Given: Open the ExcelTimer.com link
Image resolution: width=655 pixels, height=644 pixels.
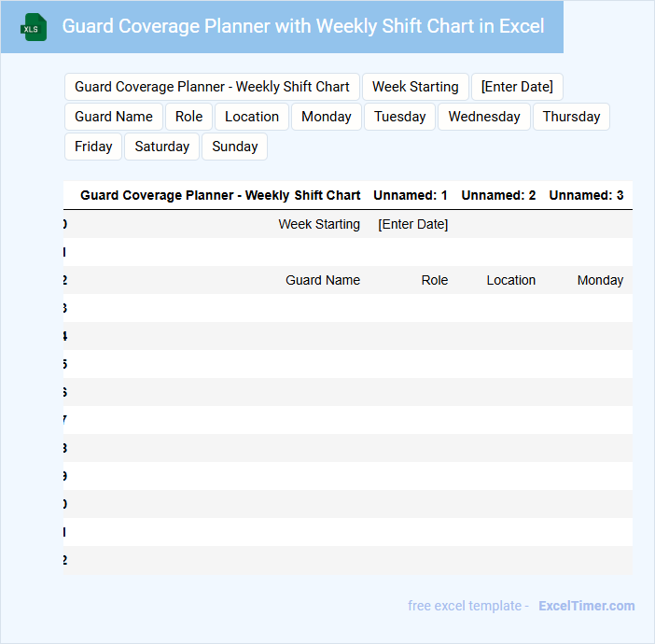Looking at the screenshot, I should [587, 606].
